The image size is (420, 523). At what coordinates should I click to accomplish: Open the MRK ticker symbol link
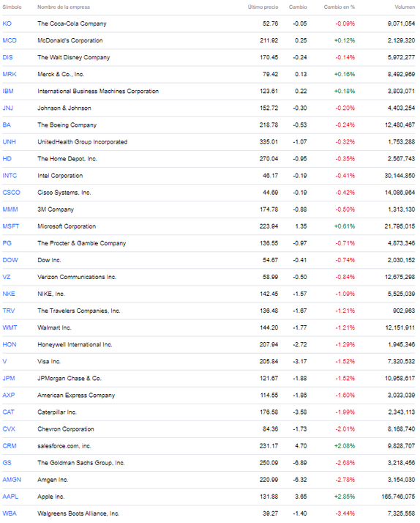(10, 75)
